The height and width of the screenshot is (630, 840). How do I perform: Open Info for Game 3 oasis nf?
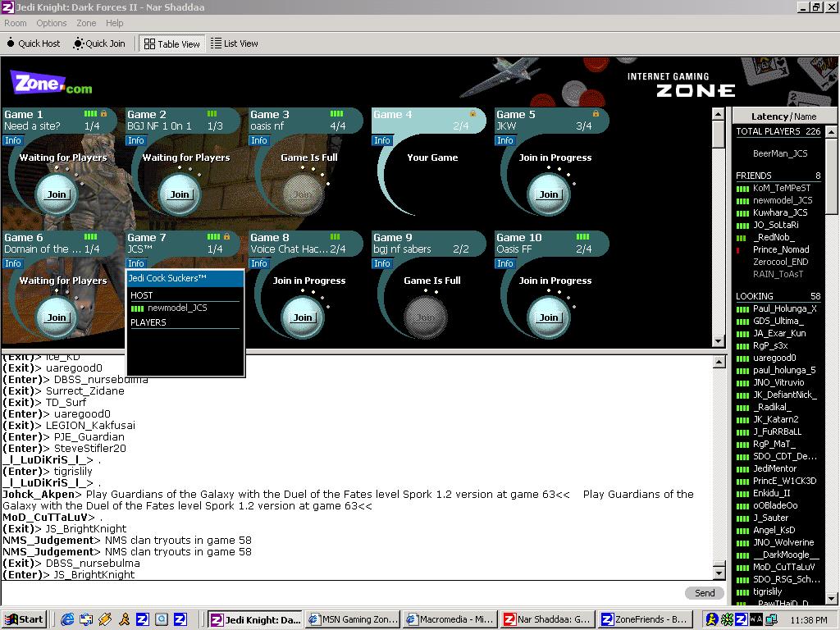point(259,140)
